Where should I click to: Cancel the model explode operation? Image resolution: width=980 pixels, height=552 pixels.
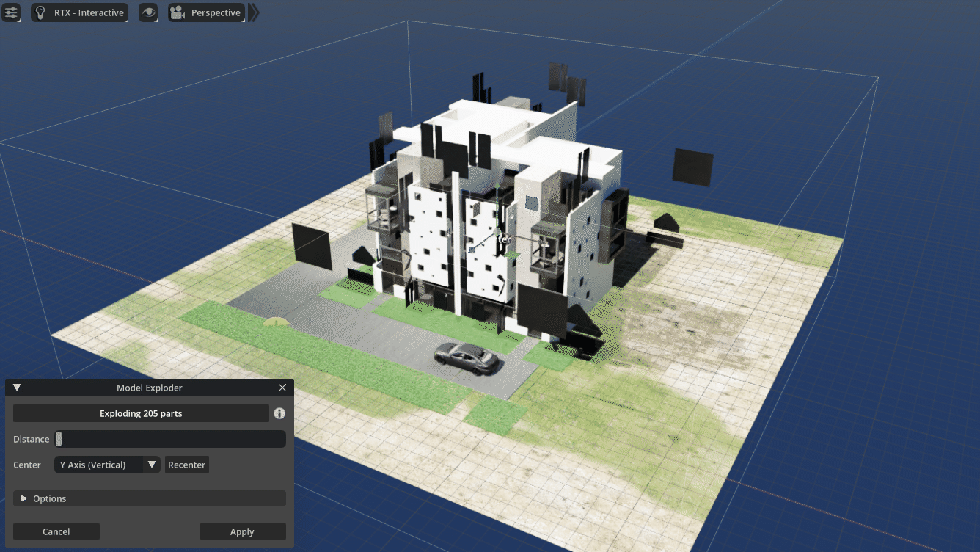[56, 531]
